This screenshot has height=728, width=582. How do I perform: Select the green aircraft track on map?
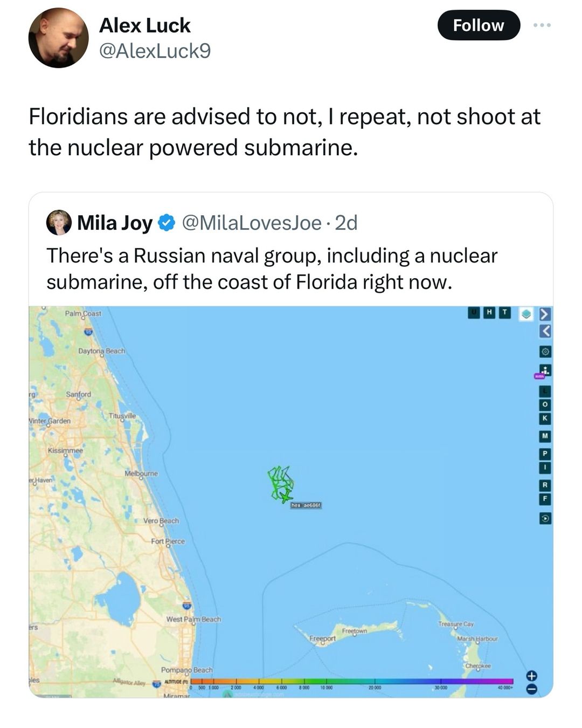point(281,483)
